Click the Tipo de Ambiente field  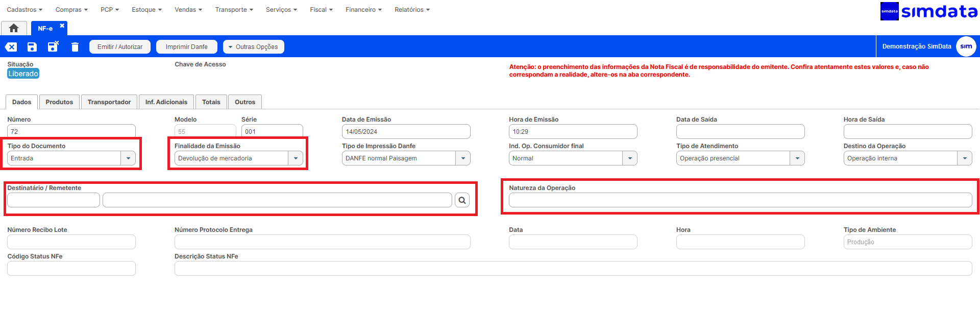coord(908,242)
